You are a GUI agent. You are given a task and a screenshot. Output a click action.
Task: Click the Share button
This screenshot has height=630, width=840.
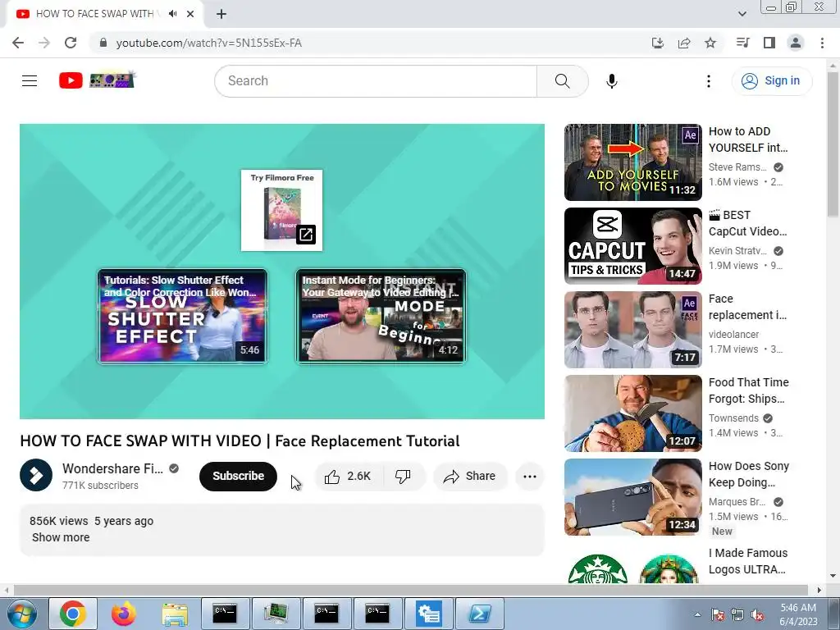click(x=470, y=477)
